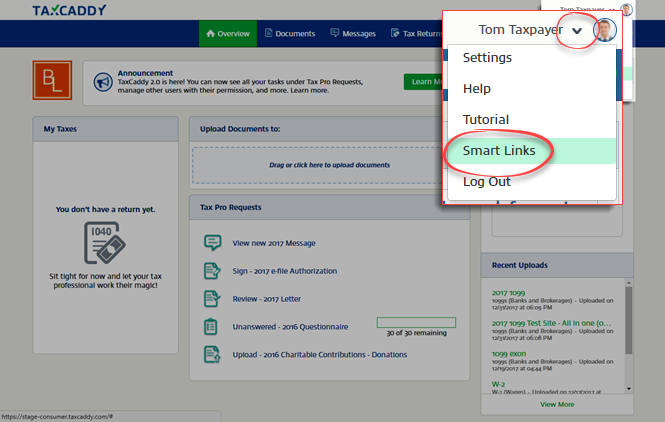Click the questionnaire progress bar
Image resolution: width=665 pixels, height=422 pixels.
pos(416,322)
